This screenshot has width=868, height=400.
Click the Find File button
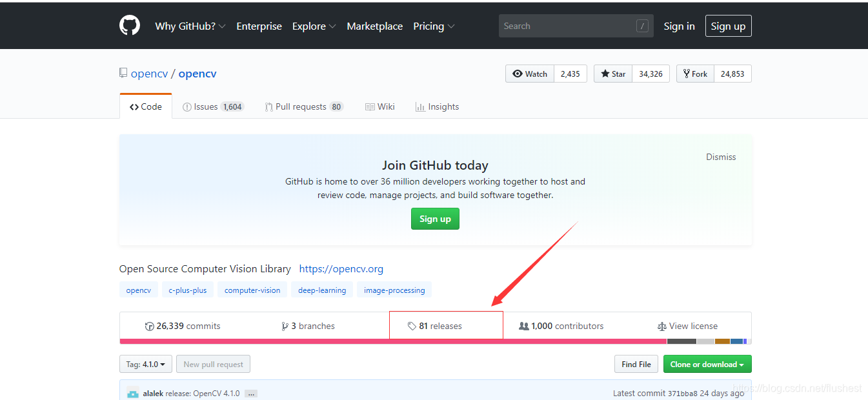[x=636, y=364]
